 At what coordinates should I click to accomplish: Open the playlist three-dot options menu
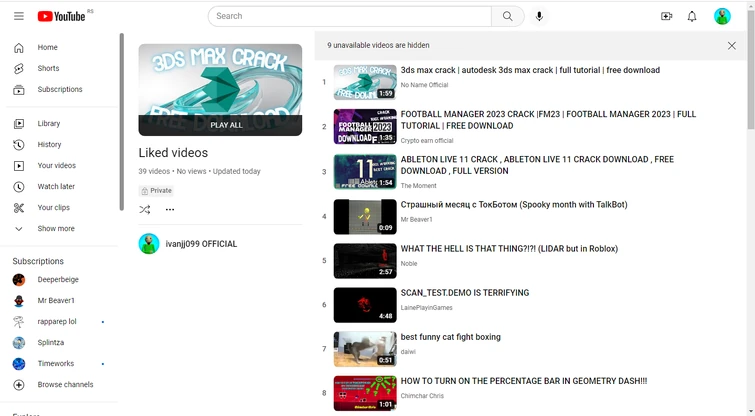(x=170, y=209)
